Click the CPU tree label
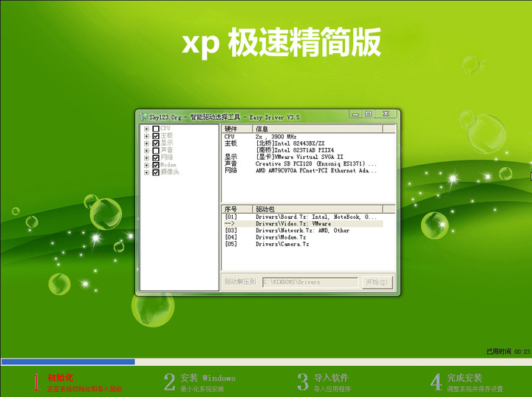This screenshot has width=532, height=397. pos(166,129)
